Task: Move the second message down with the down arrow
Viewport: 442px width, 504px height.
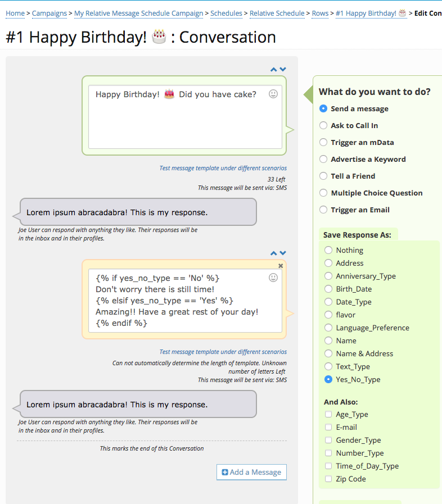Action: pos(283,253)
